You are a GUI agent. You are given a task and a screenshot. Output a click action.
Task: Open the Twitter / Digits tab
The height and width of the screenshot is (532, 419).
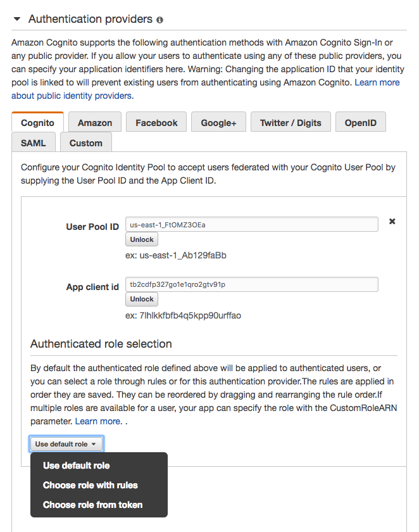[291, 123]
